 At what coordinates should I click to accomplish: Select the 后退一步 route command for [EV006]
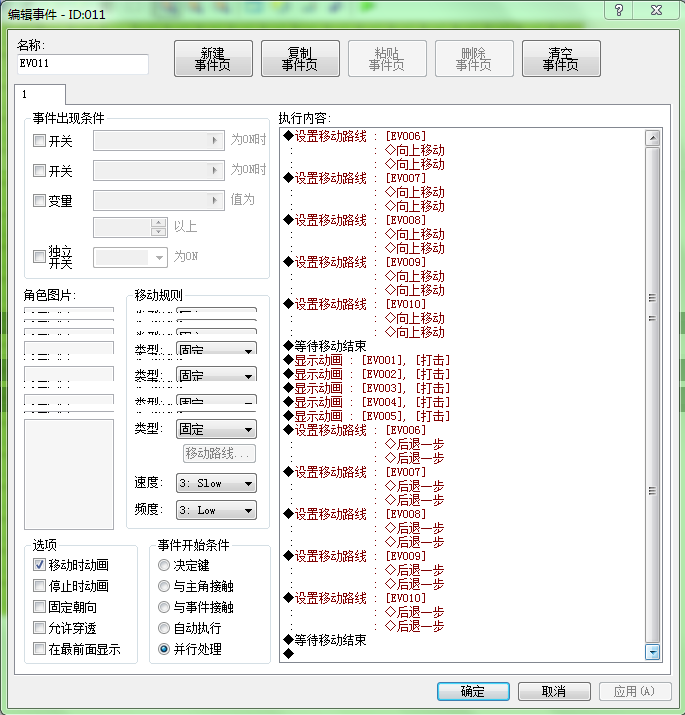[354, 430]
